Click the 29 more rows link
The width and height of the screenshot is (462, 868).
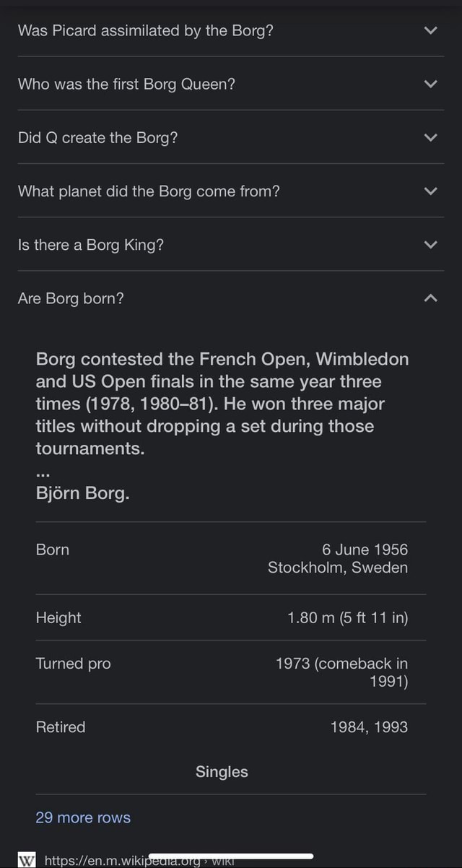pyautogui.click(x=82, y=817)
